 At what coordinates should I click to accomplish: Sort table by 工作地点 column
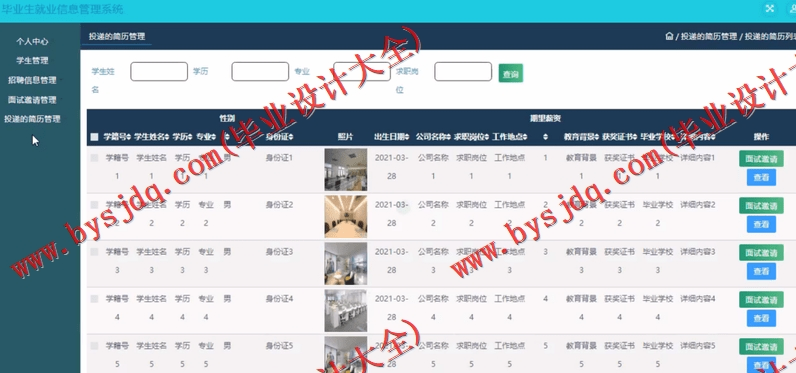pos(510,137)
